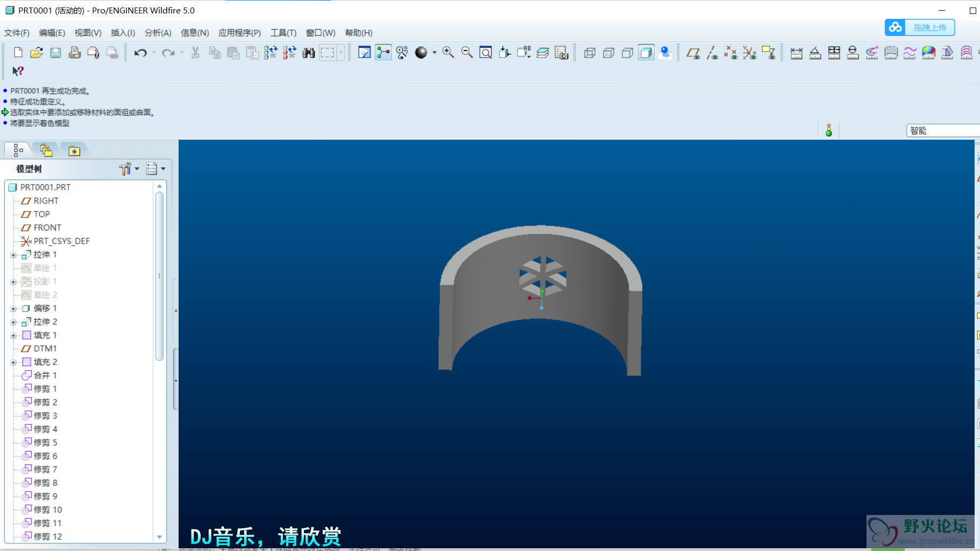Click the Zoom In magnifier icon

click(x=448, y=53)
